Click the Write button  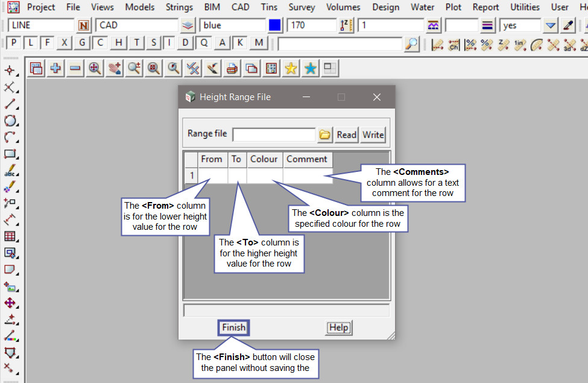373,135
